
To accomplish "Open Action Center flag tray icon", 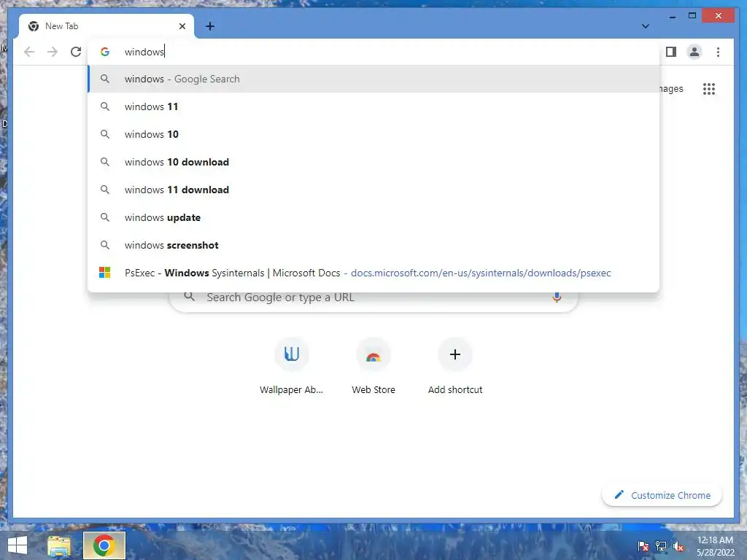I will [x=643, y=546].
